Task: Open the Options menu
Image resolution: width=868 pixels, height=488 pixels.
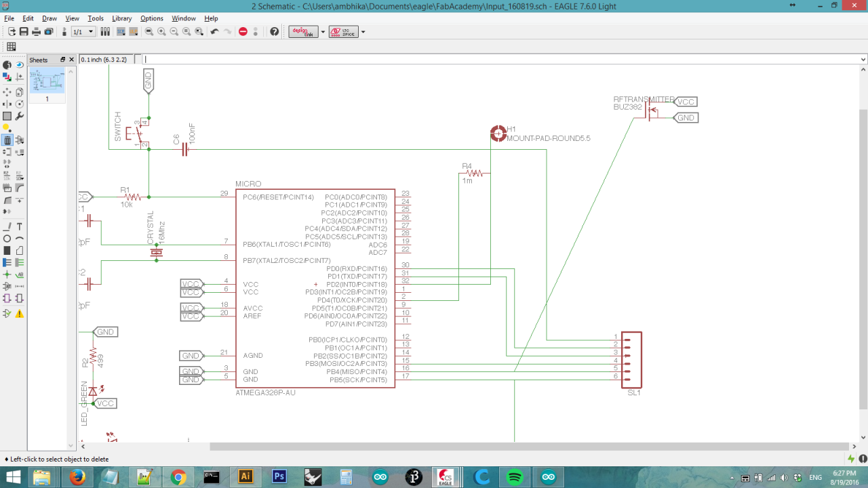Action: click(x=152, y=18)
